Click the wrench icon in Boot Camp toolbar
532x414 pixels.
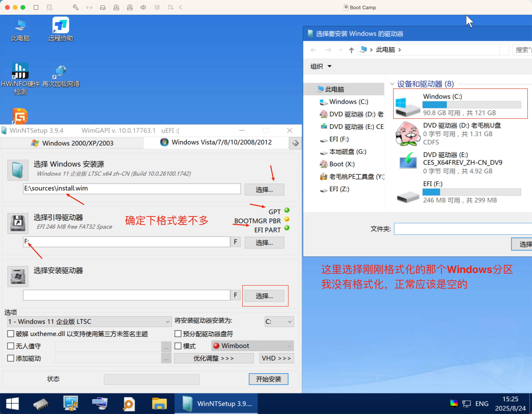(x=75, y=7)
